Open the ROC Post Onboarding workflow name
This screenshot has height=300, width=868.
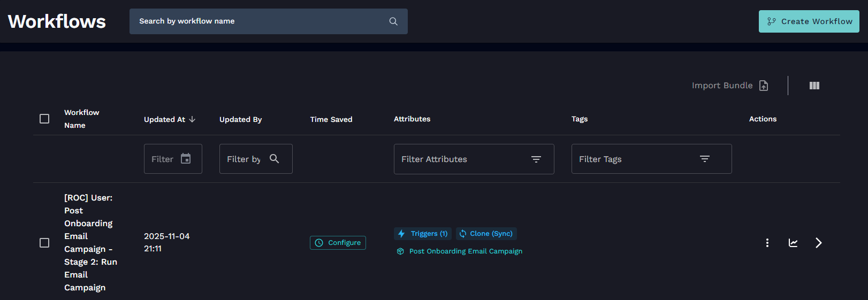pos(89,242)
